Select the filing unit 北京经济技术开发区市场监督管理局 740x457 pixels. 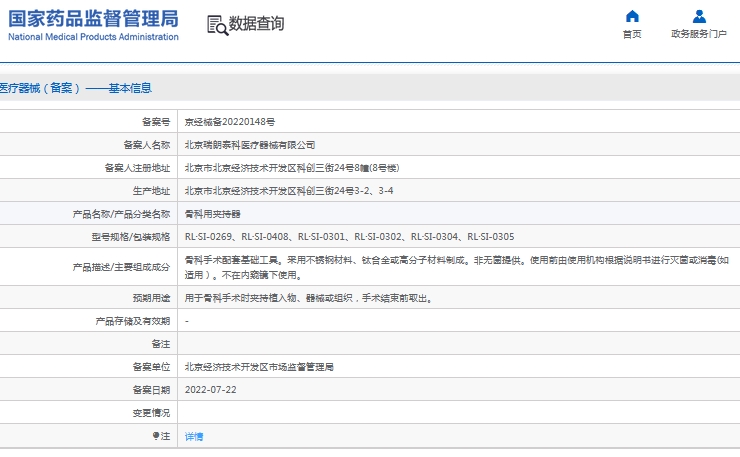259,367
